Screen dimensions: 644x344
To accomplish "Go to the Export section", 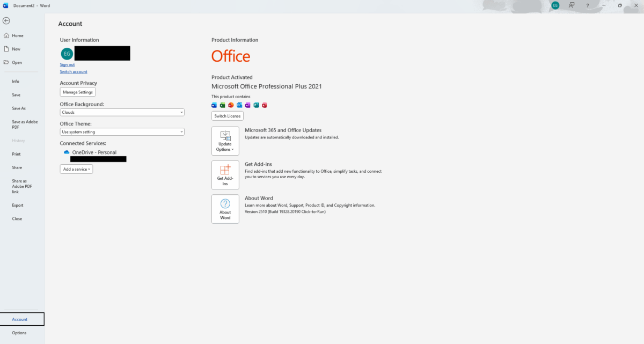I will pos(18,205).
